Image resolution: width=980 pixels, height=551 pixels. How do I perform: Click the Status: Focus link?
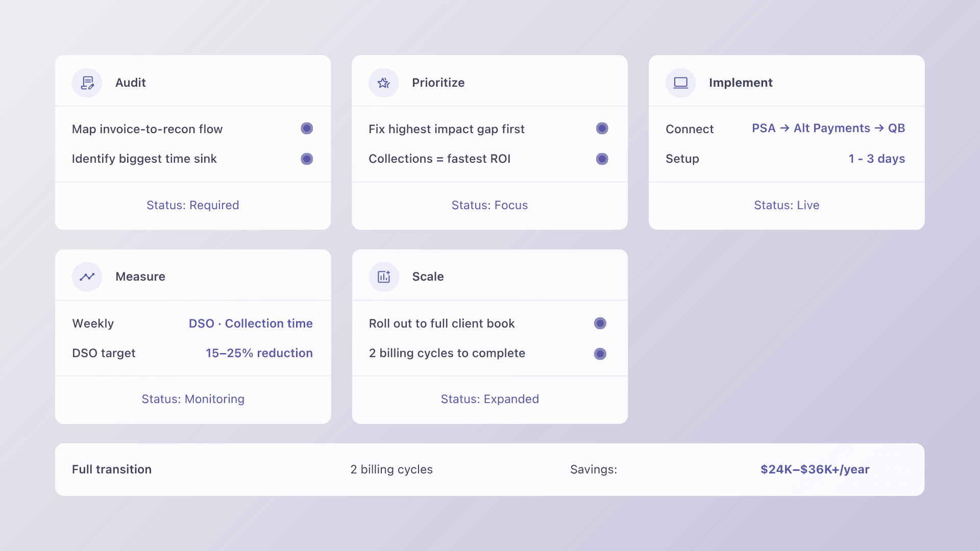coord(489,205)
